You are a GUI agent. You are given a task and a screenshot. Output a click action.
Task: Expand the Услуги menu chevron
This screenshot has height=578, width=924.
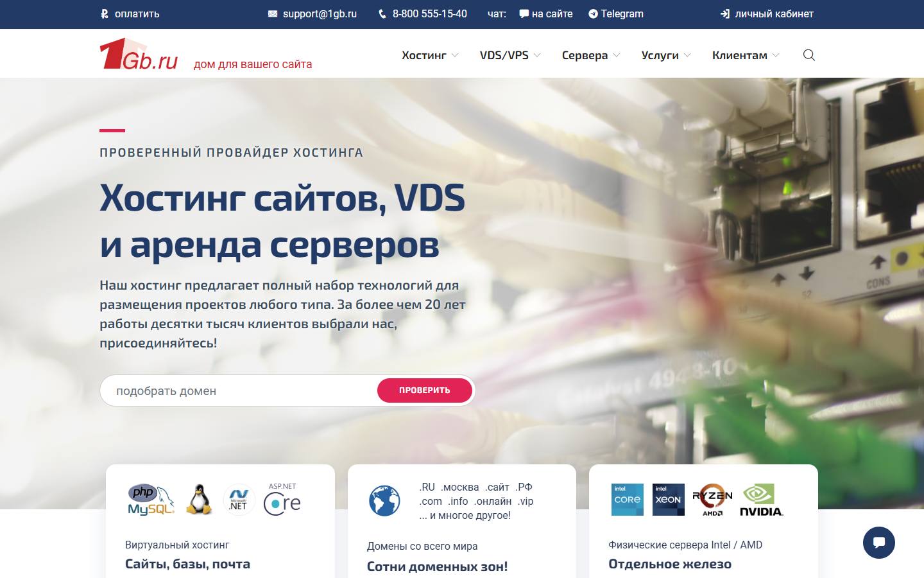tap(687, 55)
